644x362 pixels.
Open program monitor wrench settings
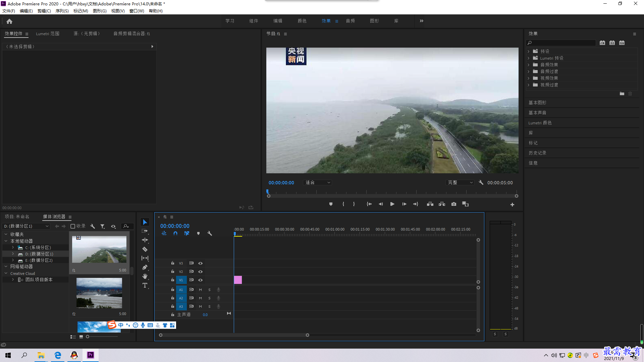[x=481, y=183]
